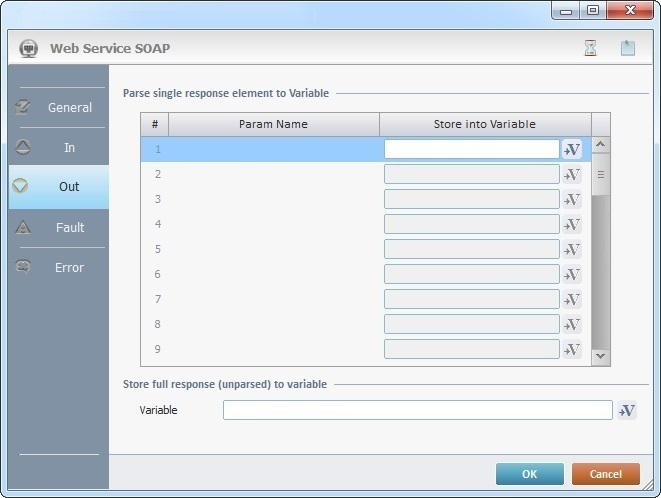Viewport: 661px width, 498px height.
Task: Click the notes icon in header
Action: [628, 48]
